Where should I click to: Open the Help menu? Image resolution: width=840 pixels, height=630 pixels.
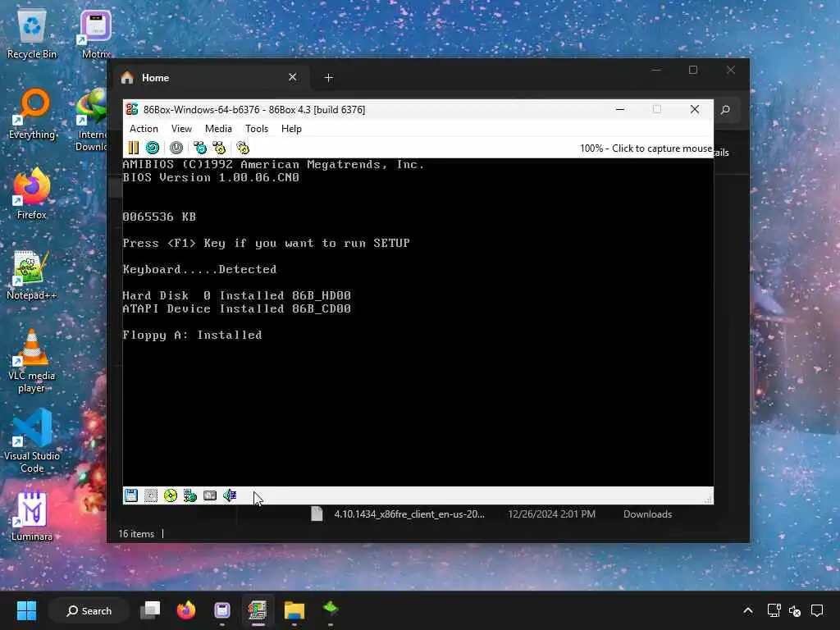point(291,129)
